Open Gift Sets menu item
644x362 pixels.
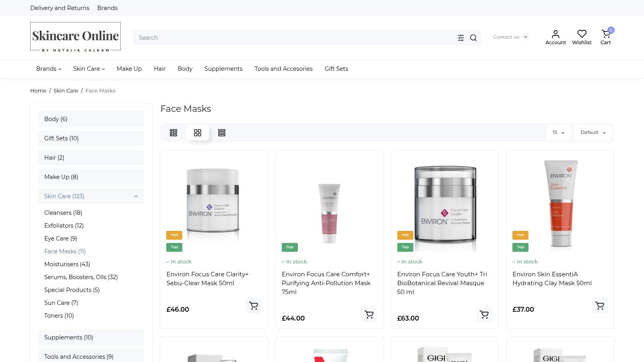336,69
